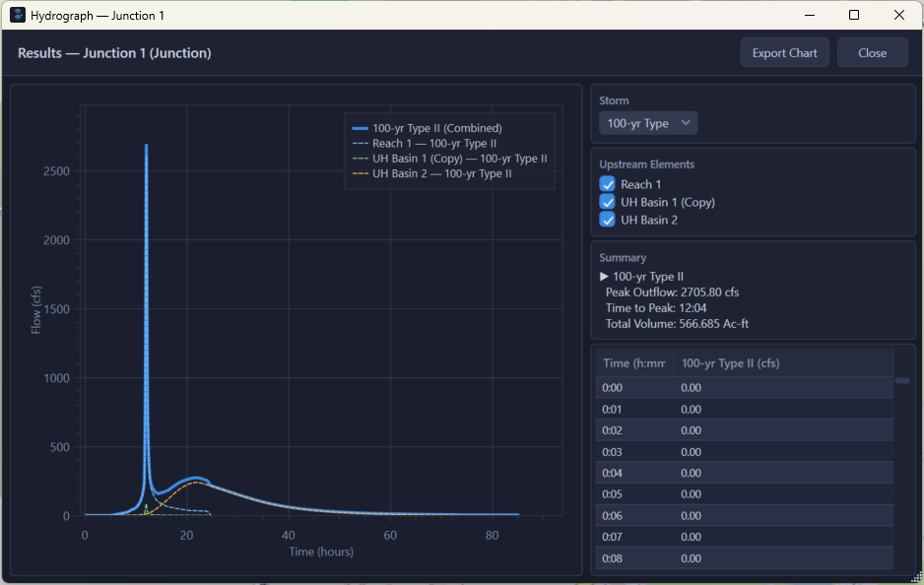This screenshot has height=585, width=924.
Task: Select the 100-yr Type II (cfs) column header
Action: [731, 362]
